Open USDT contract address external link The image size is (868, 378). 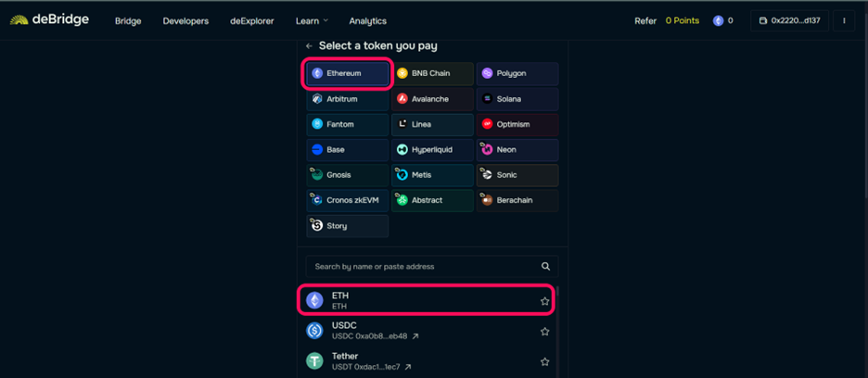click(x=408, y=367)
